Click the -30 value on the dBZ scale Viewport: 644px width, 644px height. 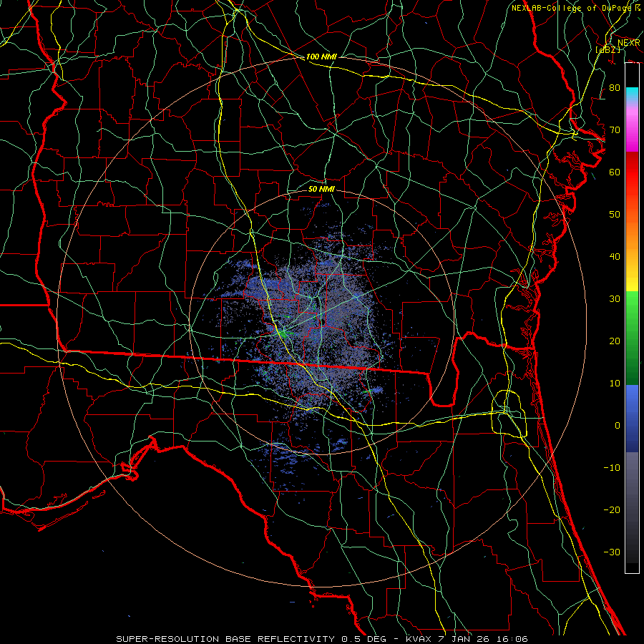tap(612, 552)
